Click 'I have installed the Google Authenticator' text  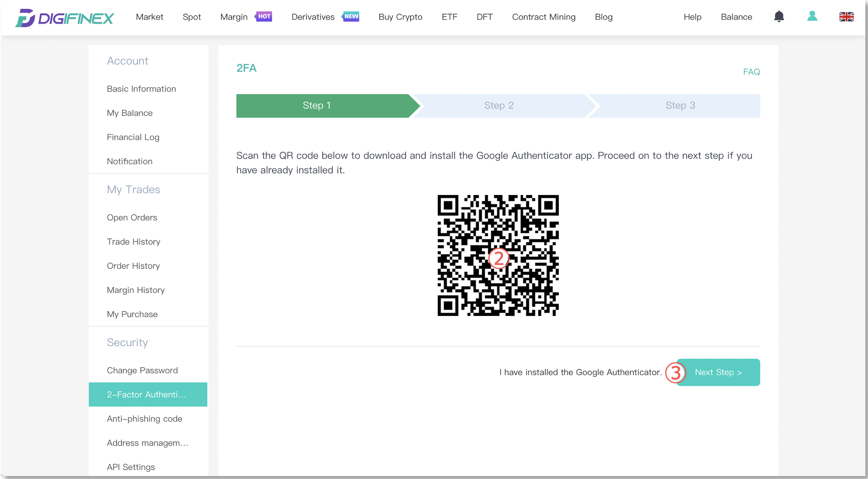tap(580, 372)
